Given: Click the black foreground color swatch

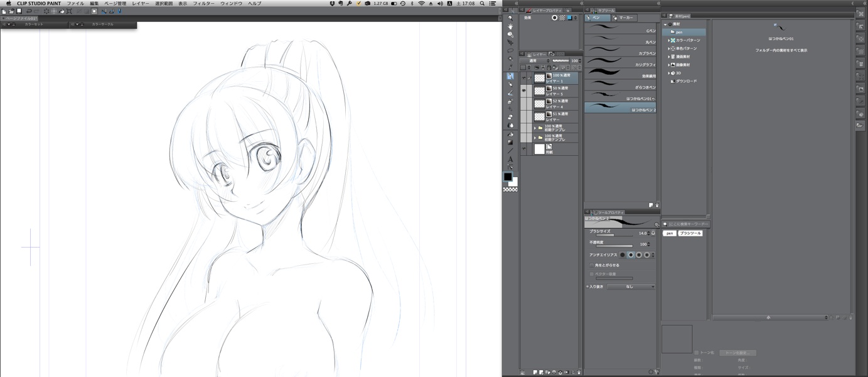Looking at the screenshot, I should 508,177.
